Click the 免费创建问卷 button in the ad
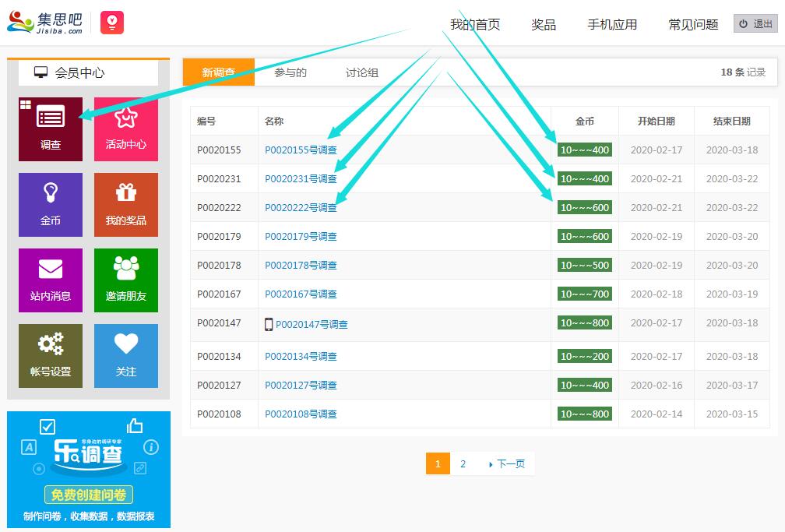 tap(89, 495)
